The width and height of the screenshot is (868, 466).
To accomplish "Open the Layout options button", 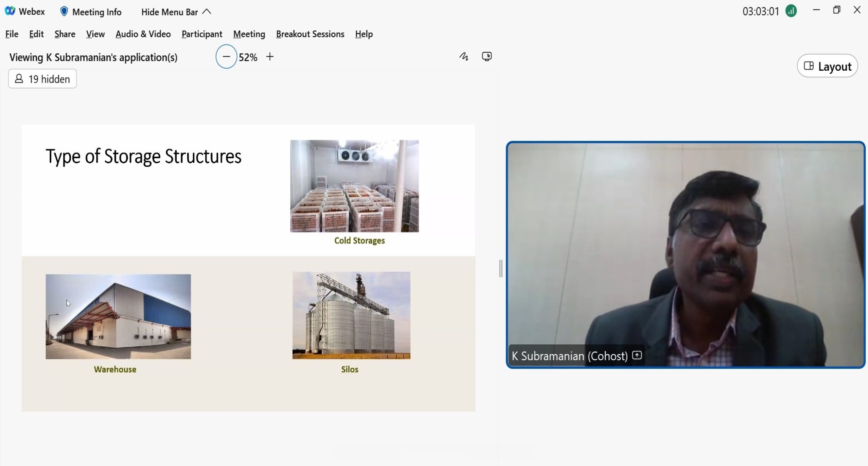I will coord(827,66).
